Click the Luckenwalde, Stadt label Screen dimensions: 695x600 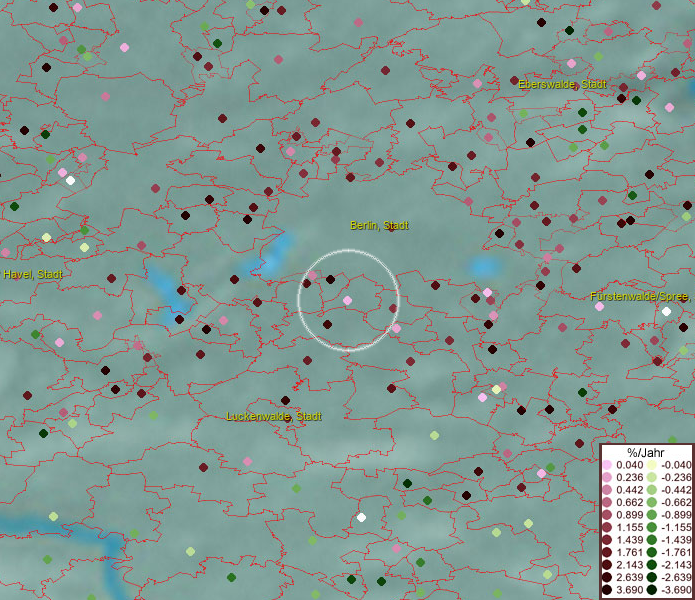[274, 416]
